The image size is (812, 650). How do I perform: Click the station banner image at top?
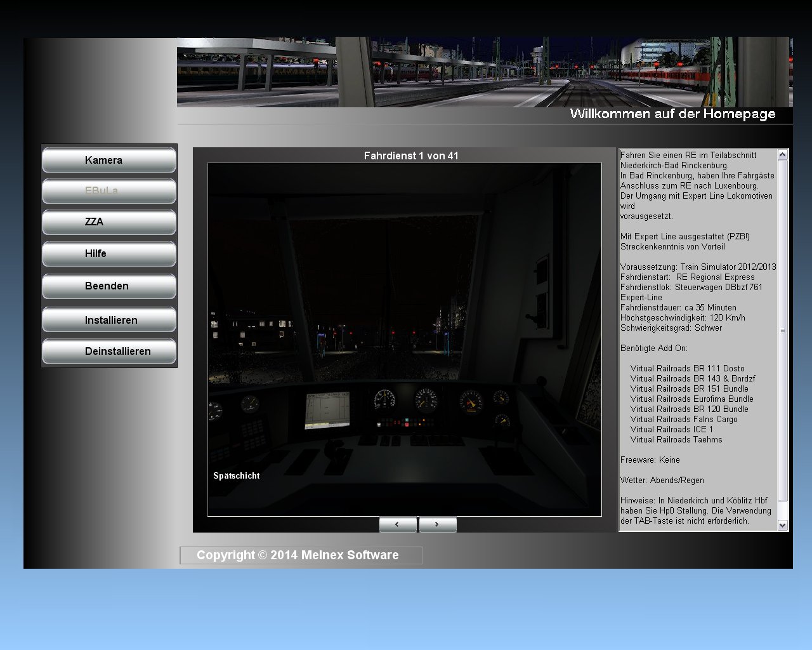pos(483,72)
